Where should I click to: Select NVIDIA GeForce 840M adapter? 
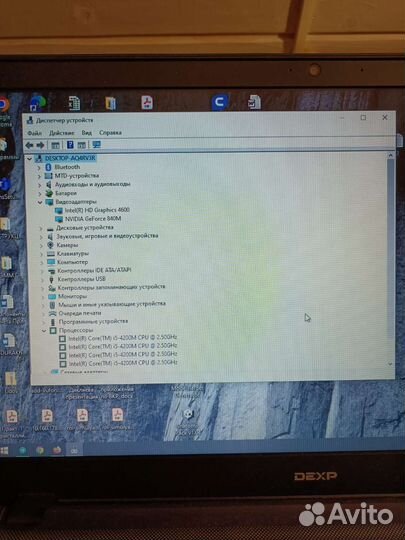93,219
